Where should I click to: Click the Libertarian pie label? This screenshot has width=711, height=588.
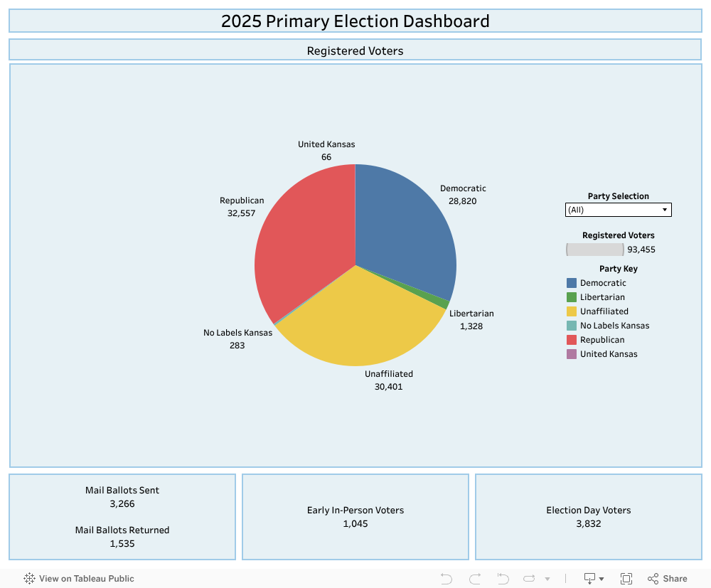(471, 320)
